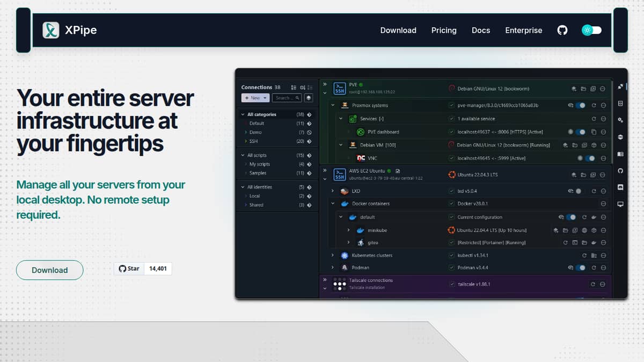Click the list view icon next to Connections 38
The height and width of the screenshot is (362, 644).
[294, 87]
